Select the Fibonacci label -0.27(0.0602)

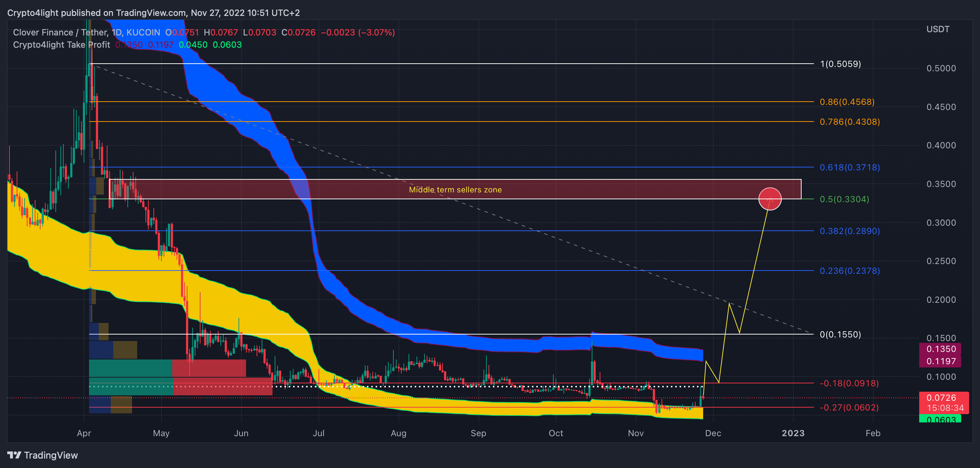click(849, 408)
